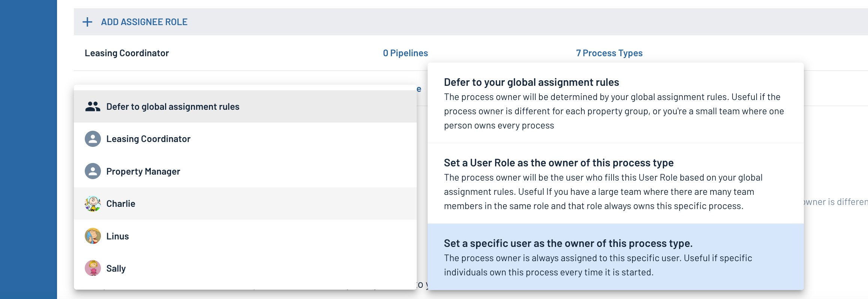The width and height of the screenshot is (868, 299).
Task: Select Linus as the process owner
Action: [245, 236]
